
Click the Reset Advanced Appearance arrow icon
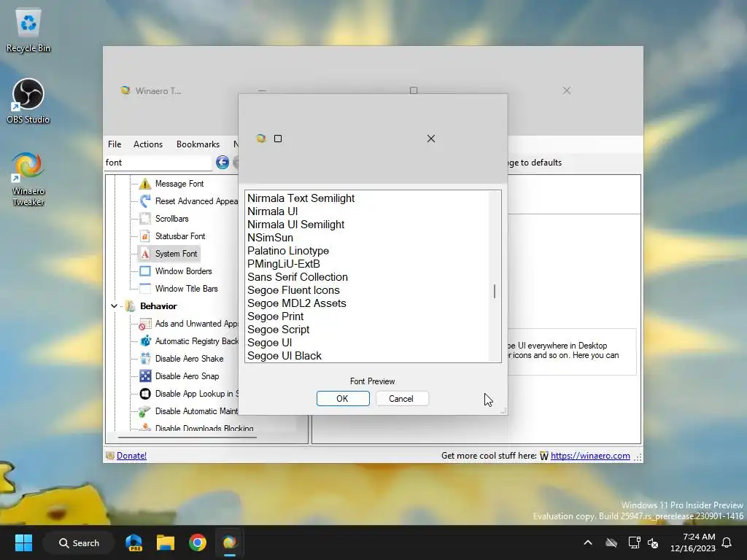click(145, 201)
